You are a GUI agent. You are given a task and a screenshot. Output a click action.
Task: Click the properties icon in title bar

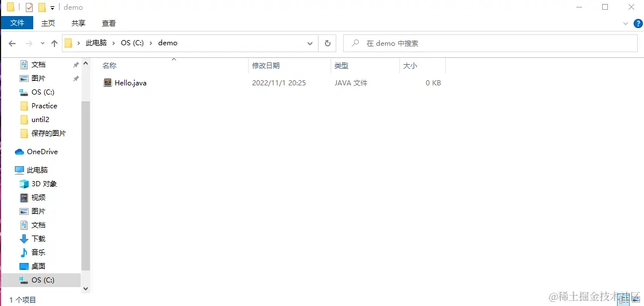(29, 7)
